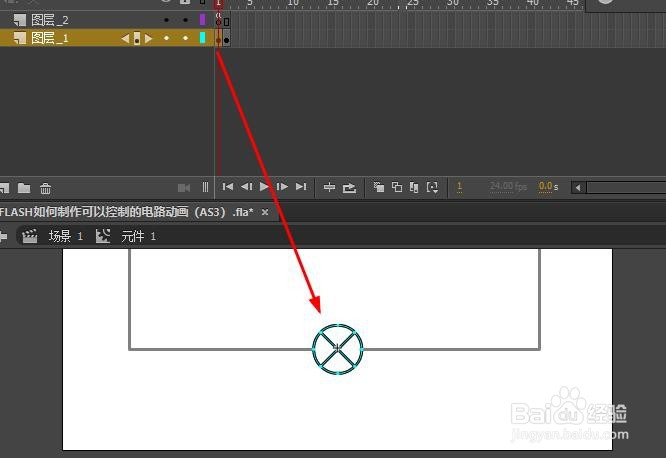Image resolution: width=666 pixels, height=458 pixels.
Task: Click frame 2 blank keyframe of 图层_2
Action: point(226,21)
